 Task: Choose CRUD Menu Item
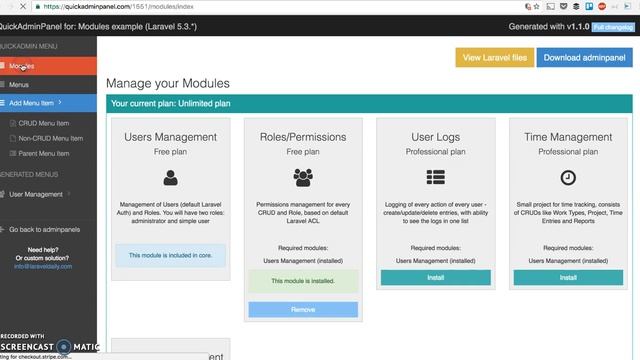[x=44, y=123]
